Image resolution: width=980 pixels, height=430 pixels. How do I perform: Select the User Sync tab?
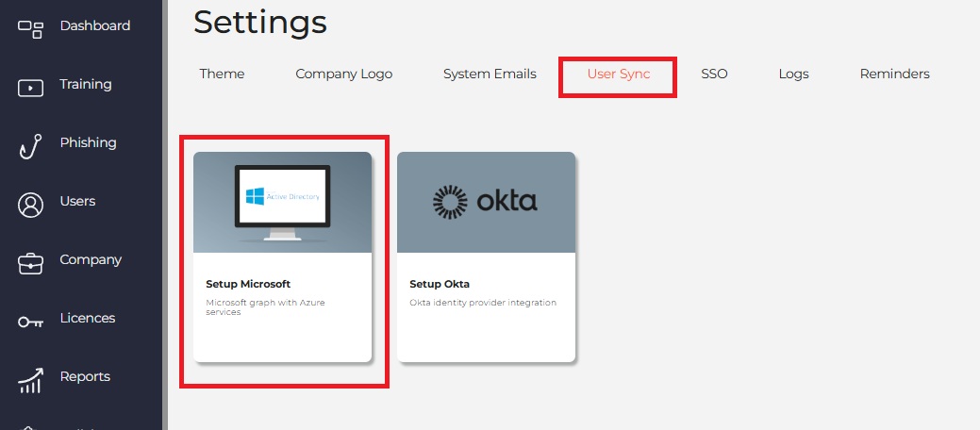click(619, 74)
